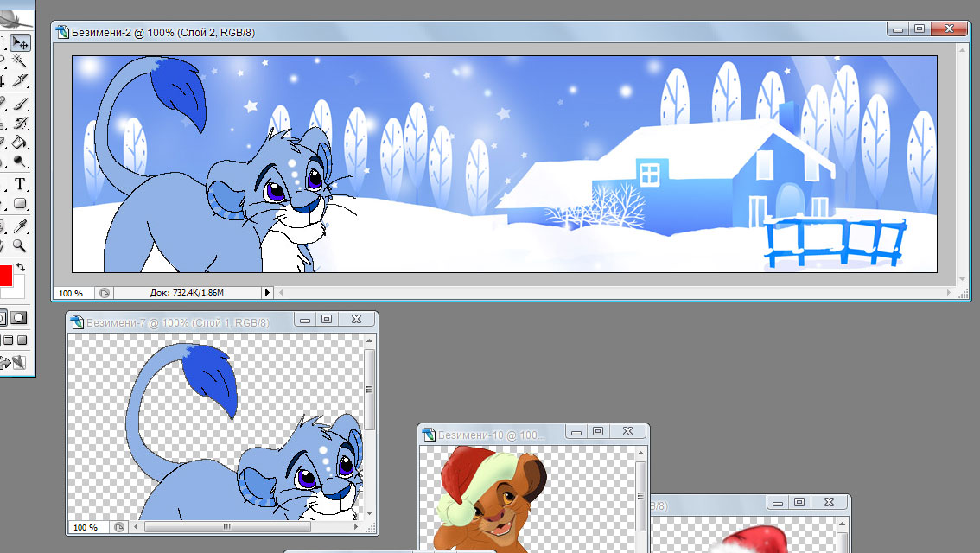Image resolution: width=980 pixels, height=553 pixels.
Task: Select the Magic Wand tool
Action: click(19, 60)
